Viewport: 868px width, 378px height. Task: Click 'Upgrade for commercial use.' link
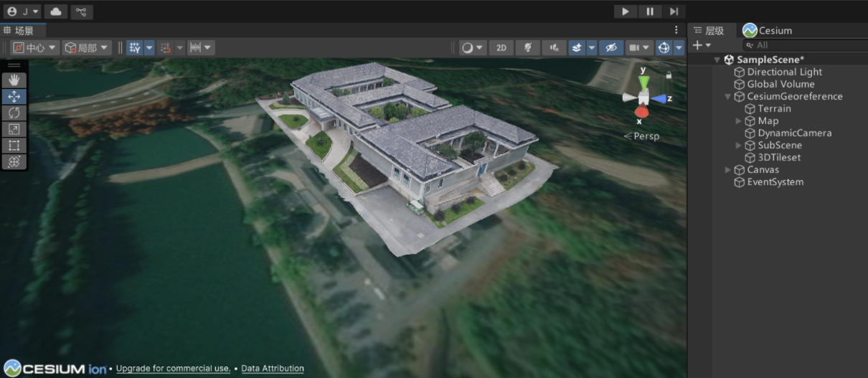click(173, 369)
